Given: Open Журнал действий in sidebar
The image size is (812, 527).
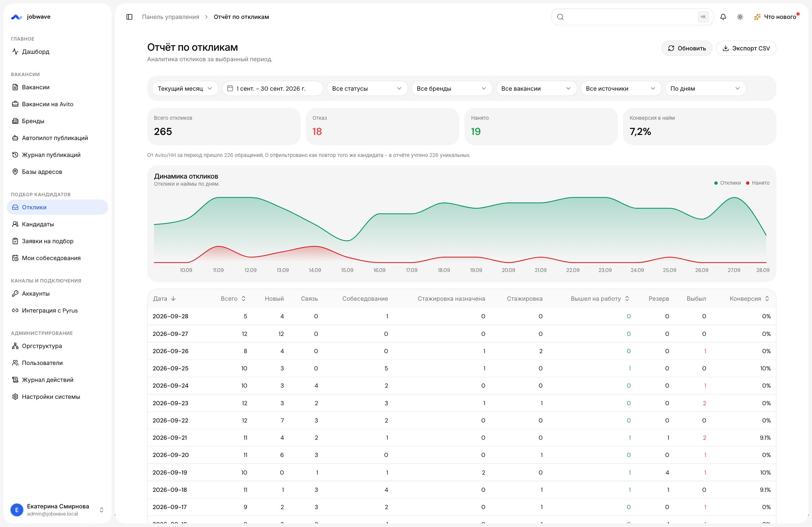Looking at the screenshot, I should 57,380.
